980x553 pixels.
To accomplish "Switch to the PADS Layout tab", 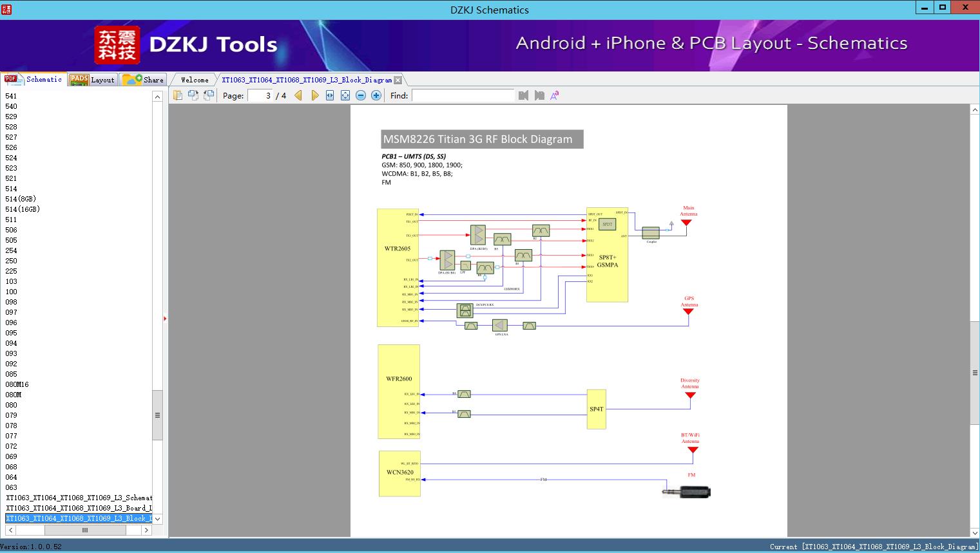I will 92,80.
